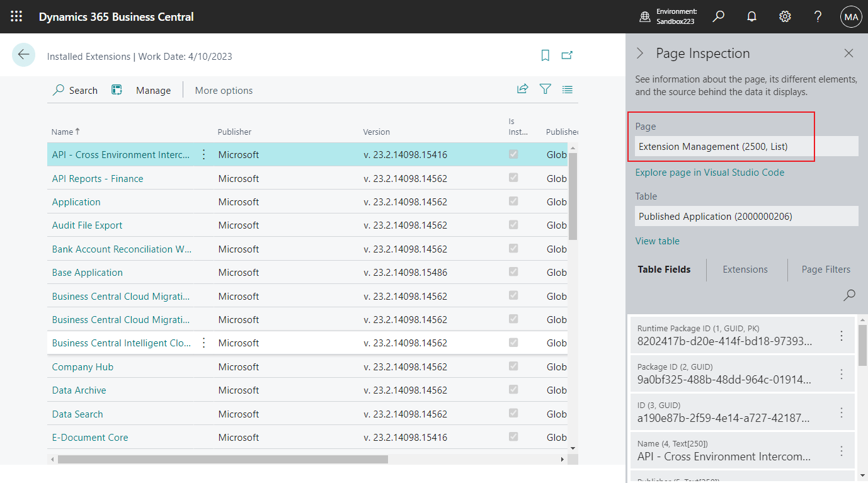Open the filter pane icon
Viewport: 868px width, 483px height.
click(545, 89)
